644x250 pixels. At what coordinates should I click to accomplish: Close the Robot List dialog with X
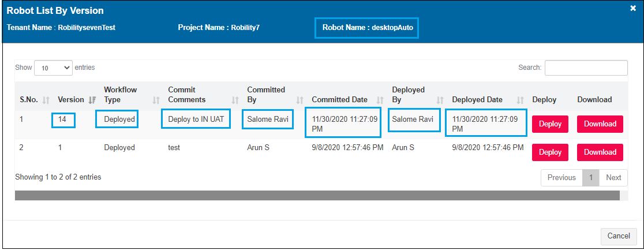632,9
